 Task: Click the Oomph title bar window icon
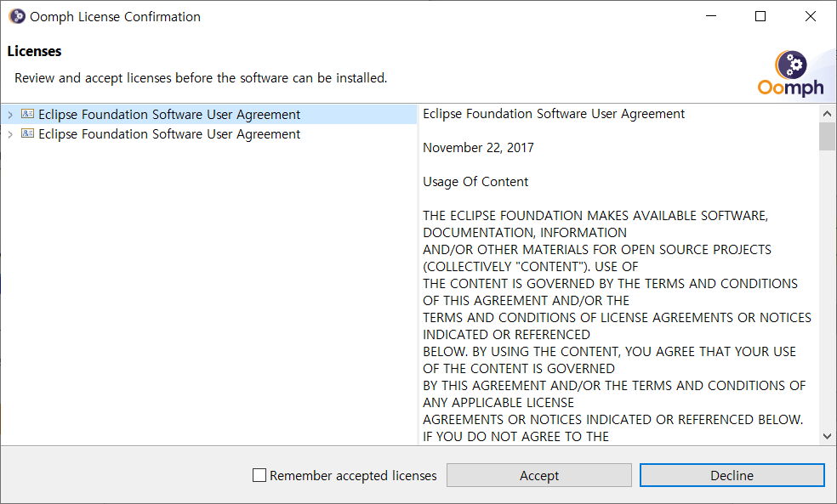coord(17,16)
